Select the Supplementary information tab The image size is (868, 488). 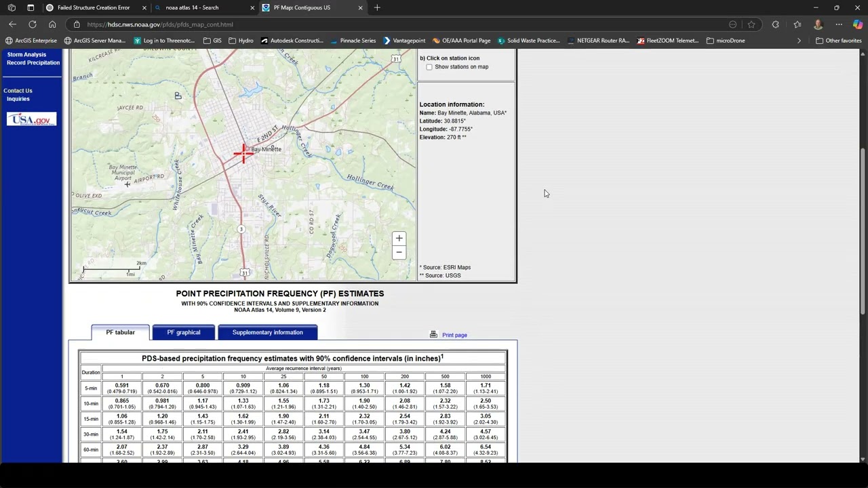268,332
